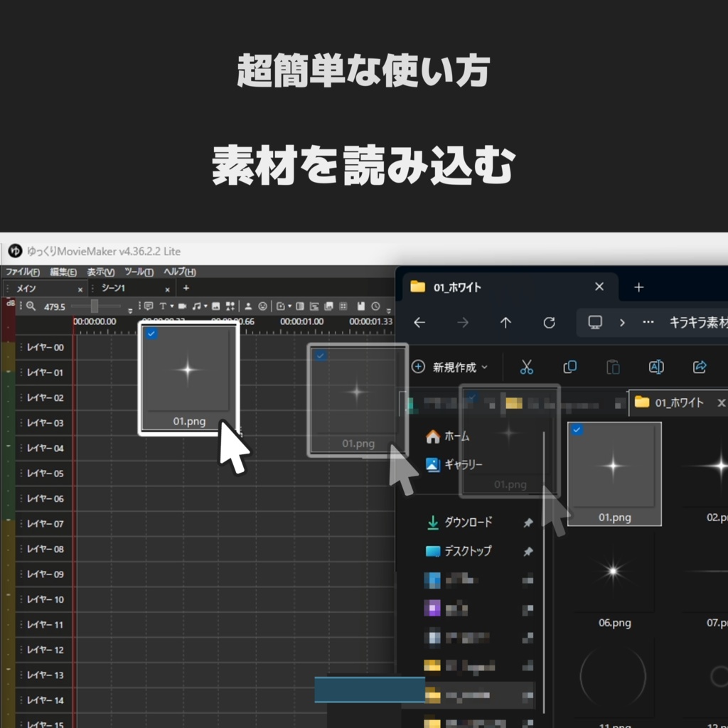Viewport: 728px width, 728px height.
Task: Select the レイヤー 00 layer header
Action: point(44,347)
